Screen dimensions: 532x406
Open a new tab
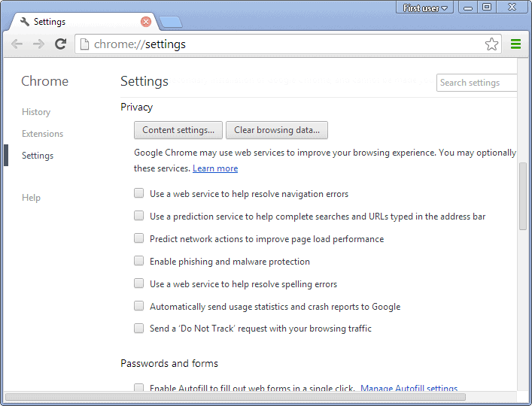(170, 22)
